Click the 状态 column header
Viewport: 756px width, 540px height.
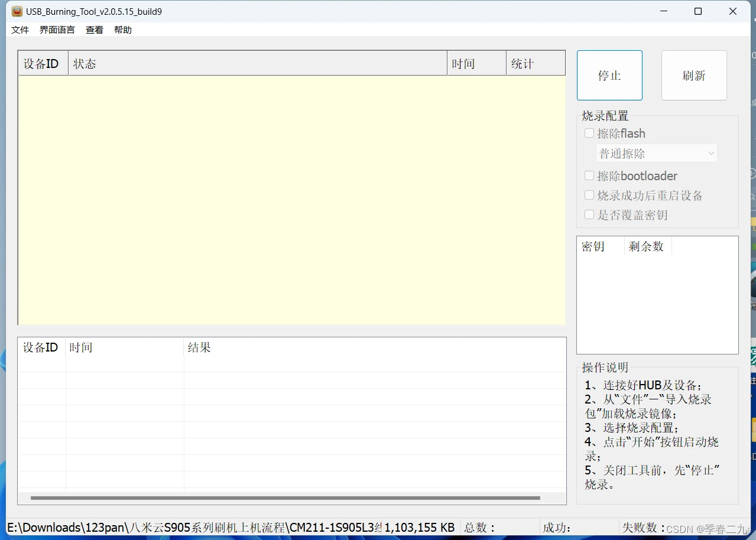[x=258, y=64]
